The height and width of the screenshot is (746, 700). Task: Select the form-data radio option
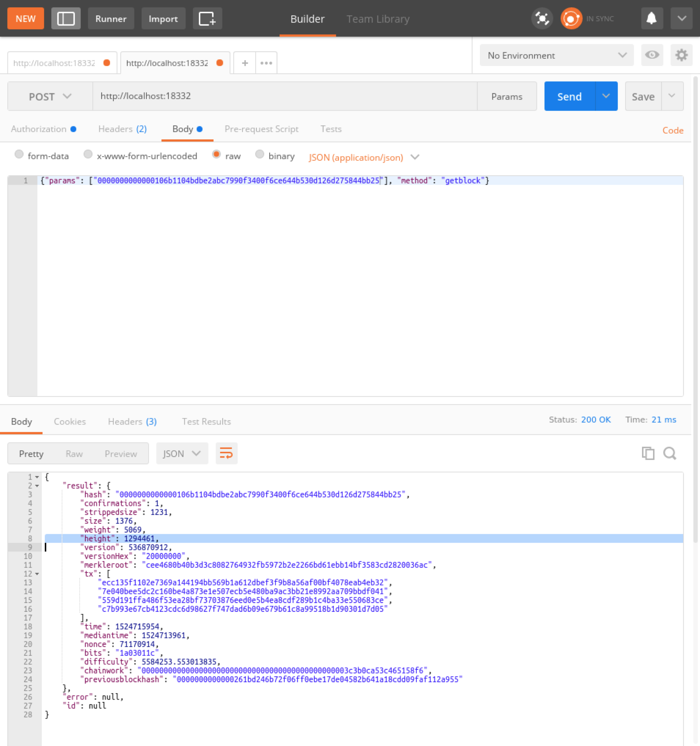pos(19,154)
